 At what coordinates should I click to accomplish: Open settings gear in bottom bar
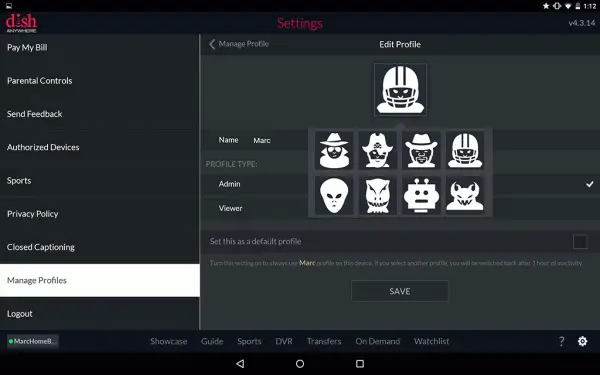click(x=582, y=341)
